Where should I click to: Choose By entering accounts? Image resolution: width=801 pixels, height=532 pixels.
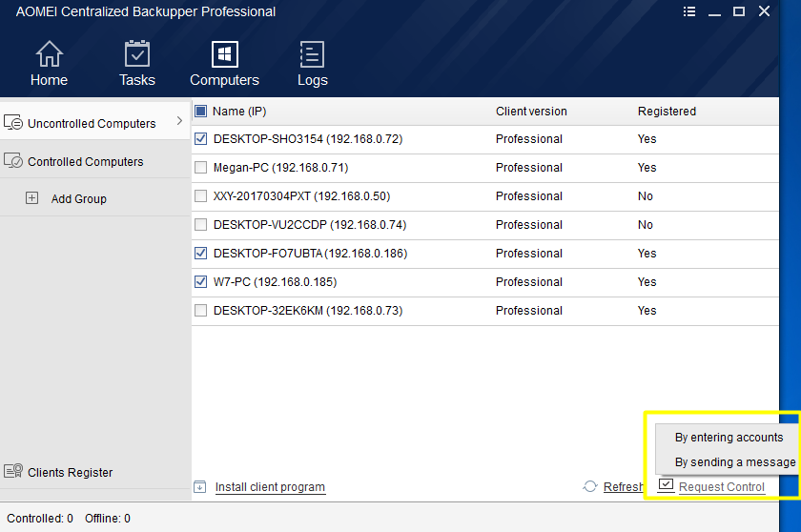[729, 438]
